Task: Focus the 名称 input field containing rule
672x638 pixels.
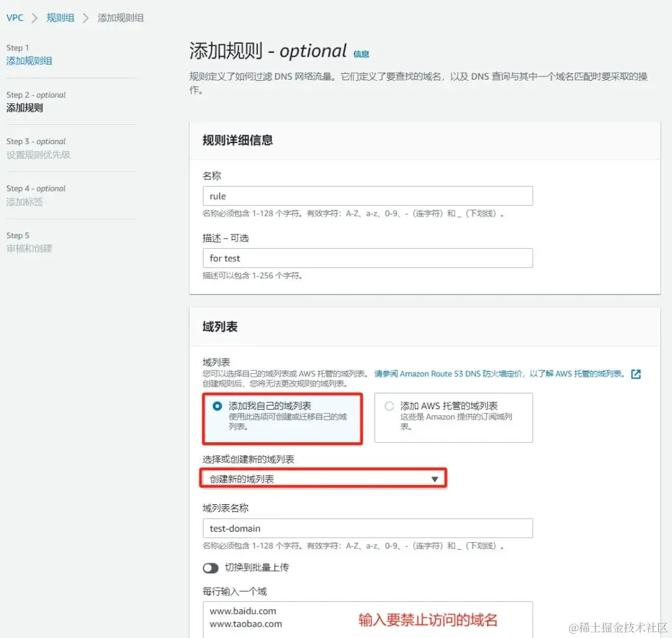Action: pos(368,196)
